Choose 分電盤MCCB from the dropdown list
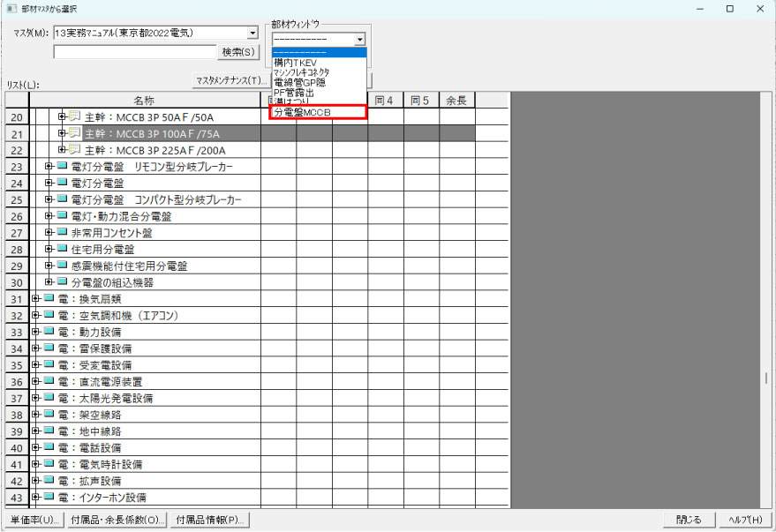Image resolution: width=776 pixels, height=532 pixels. point(320,112)
